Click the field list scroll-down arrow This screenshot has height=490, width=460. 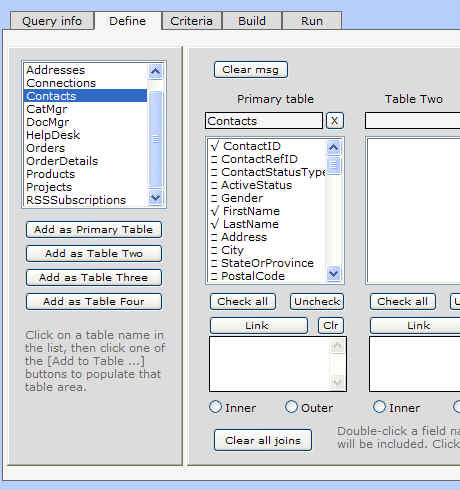click(x=333, y=274)
